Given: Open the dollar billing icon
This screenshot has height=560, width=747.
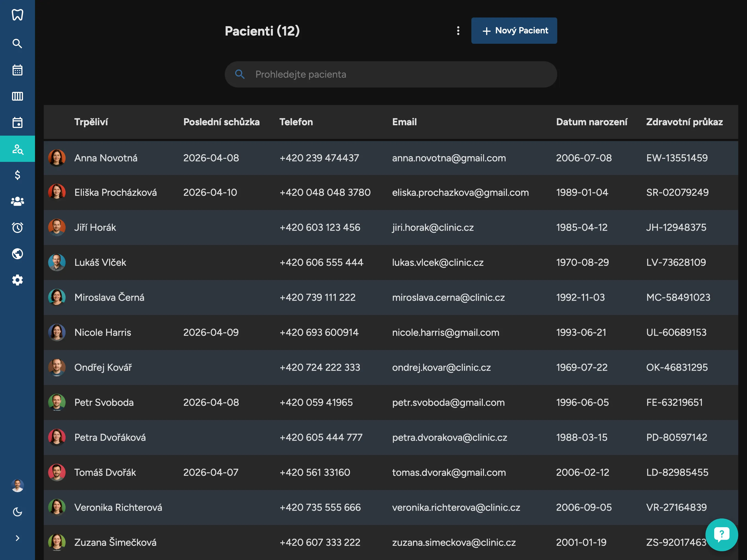Looking at the screenshot, I should [x=17, y=175].
